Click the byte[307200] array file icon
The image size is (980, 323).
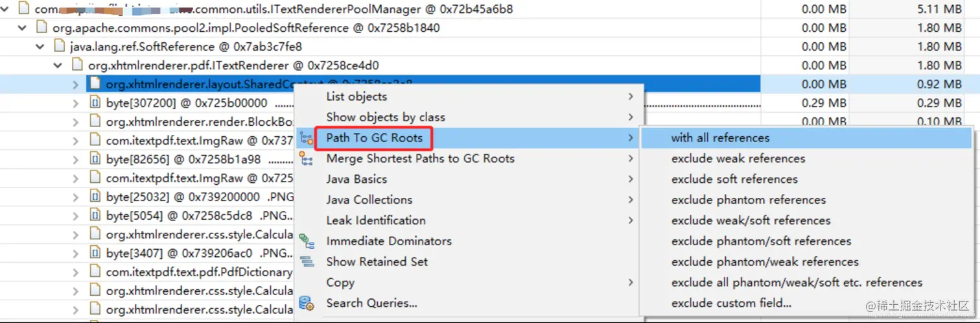pos(95,102)
